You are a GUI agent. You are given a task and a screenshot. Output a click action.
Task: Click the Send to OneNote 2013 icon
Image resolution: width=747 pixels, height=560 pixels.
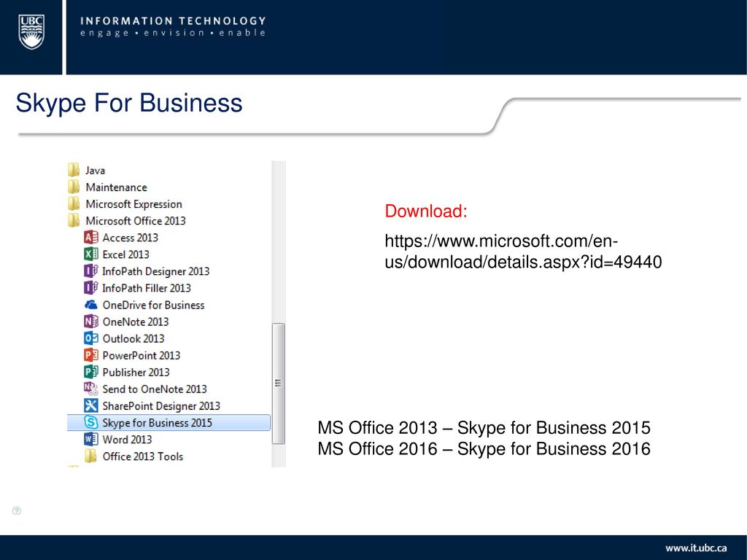91,389
